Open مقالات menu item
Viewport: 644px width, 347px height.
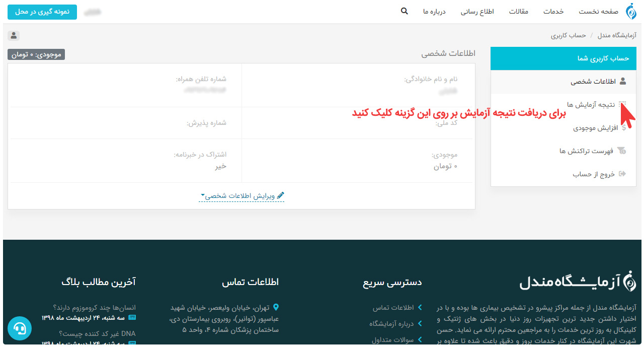pos(519,12)
